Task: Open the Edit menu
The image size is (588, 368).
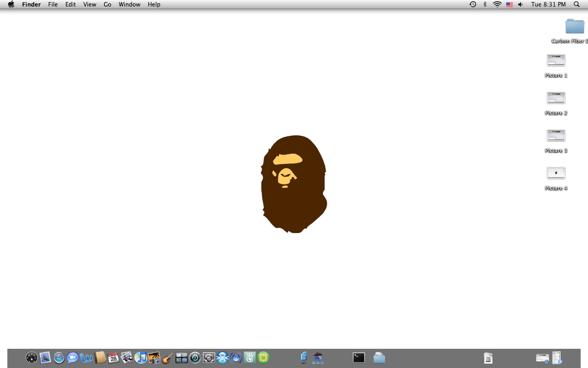Action: tap(71, 4)
